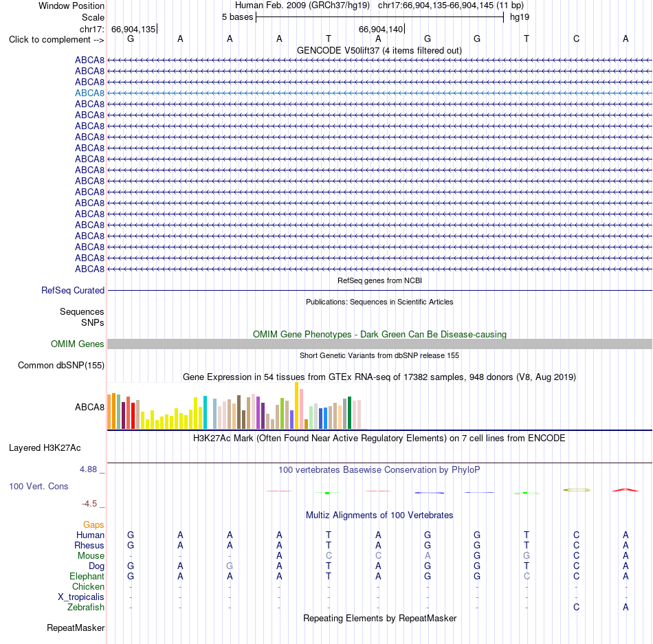Open "100 vertebrates Basewise Conservation by PhyloP"
The width and height of the screenshot is (653, 644).
click(379, 470)
